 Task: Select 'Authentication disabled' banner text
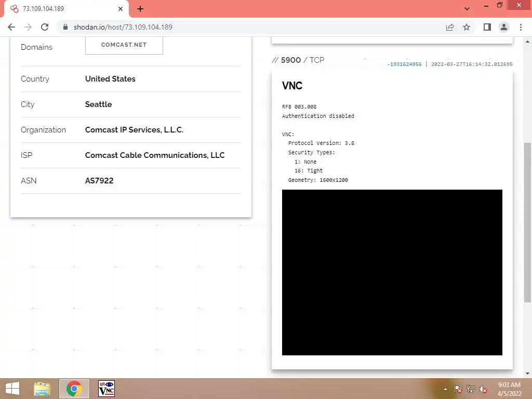[x=318, y=116]
